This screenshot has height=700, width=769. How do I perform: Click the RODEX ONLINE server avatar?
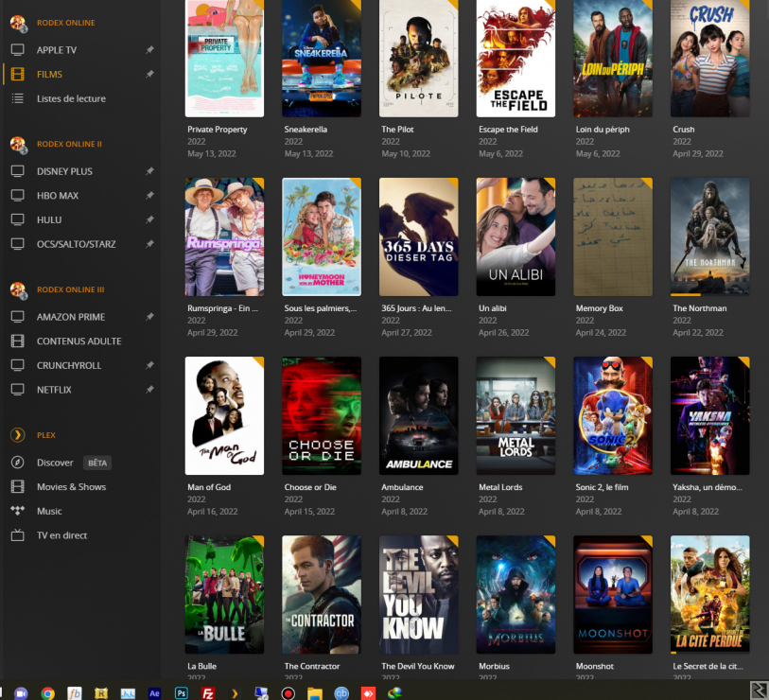click(17, 23)
